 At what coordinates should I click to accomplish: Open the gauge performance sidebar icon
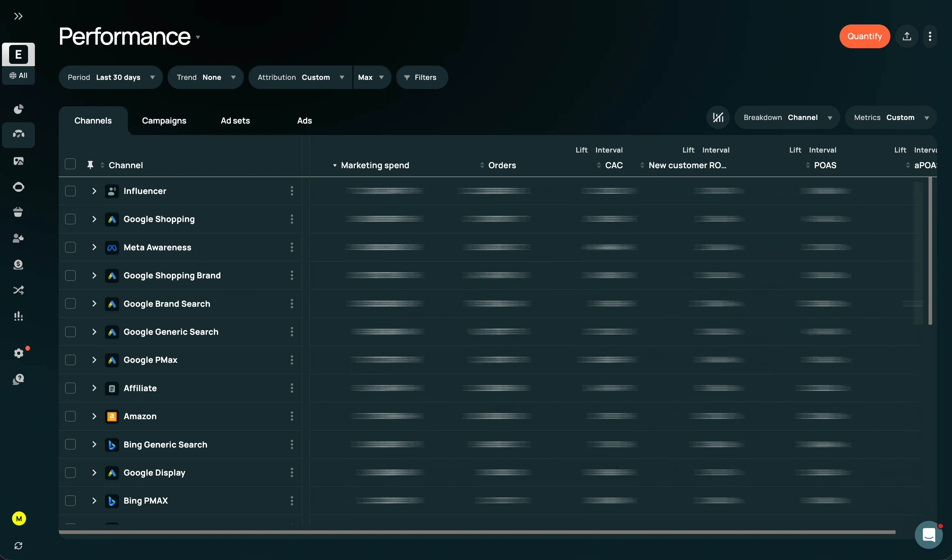19,134
